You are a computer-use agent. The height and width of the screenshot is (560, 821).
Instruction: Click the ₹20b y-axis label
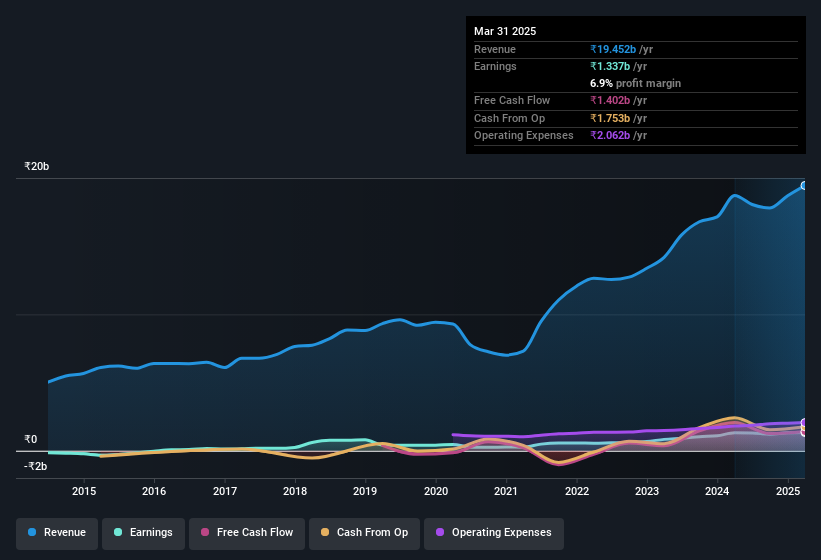tap(37, 166)
